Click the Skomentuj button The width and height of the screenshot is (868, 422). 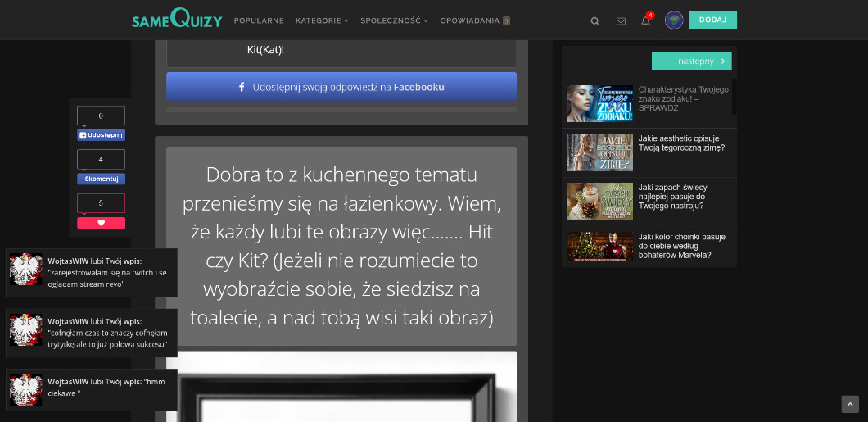coord(101,179)
